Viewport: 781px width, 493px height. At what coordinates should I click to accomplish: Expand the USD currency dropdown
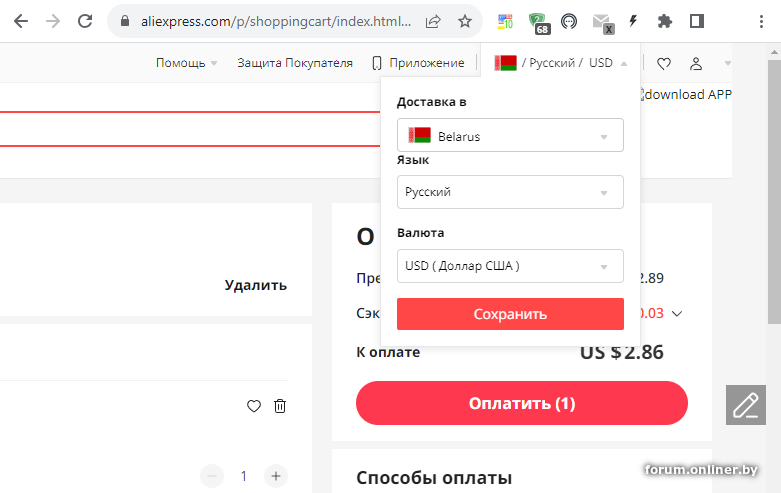510,266
